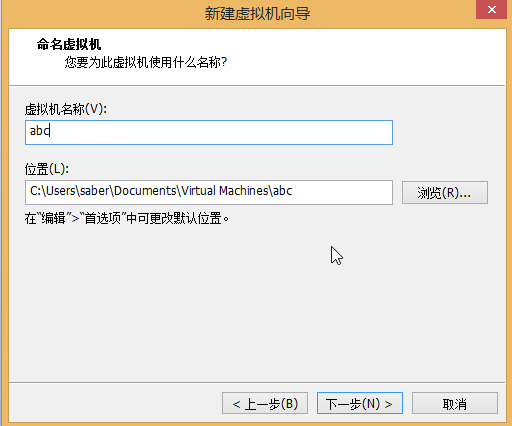Go back with the 上一步(B) button

265,403
